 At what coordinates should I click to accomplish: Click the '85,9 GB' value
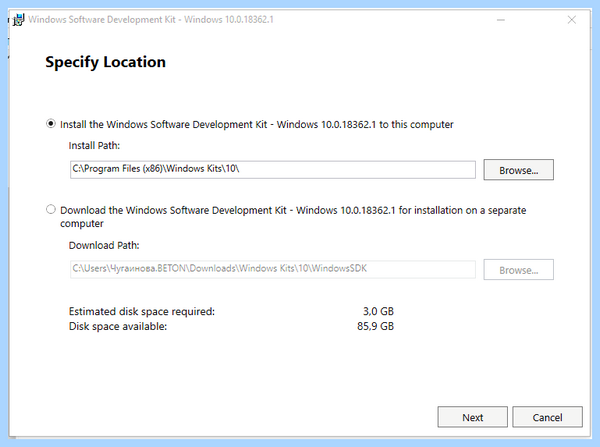(375, 326)
